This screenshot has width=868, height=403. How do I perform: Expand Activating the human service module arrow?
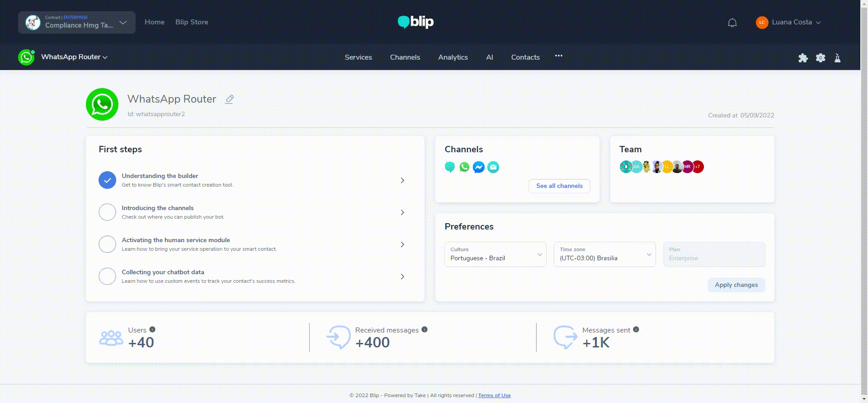tap(402, 244)
